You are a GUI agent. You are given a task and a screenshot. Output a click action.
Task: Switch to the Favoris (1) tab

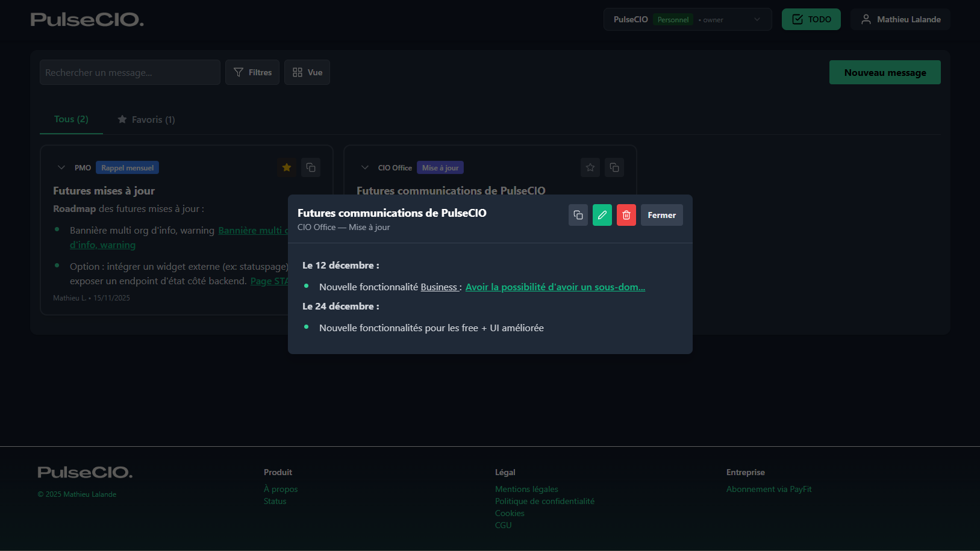tap(146, 120)
